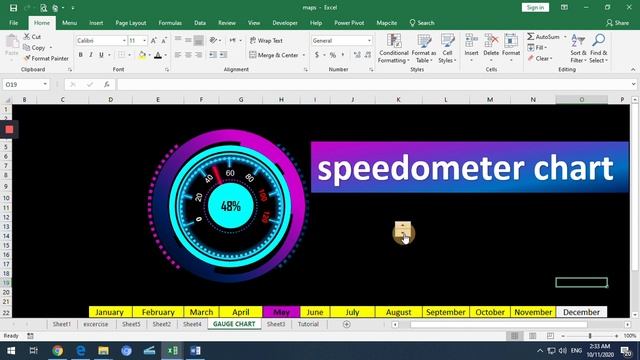Open Conditional Formatting menu
This screenshot has width=640, height=360.
(393, 49)
